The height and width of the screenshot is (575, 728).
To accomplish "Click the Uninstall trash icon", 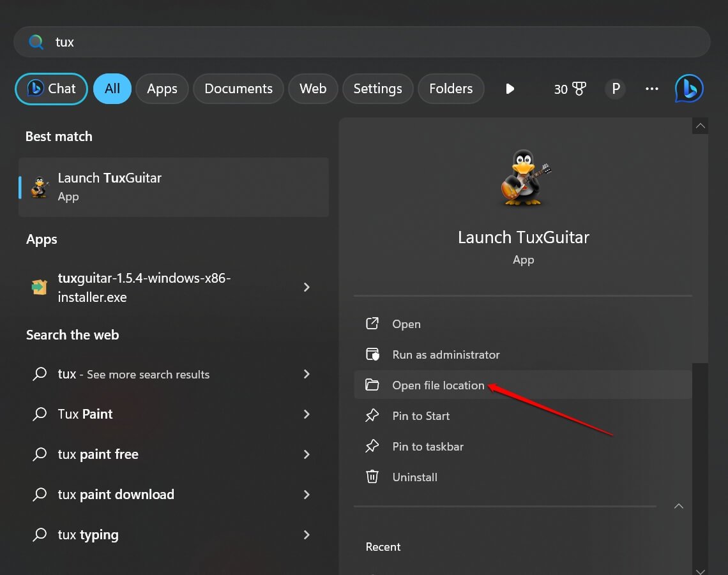I will tap(372, 477).
